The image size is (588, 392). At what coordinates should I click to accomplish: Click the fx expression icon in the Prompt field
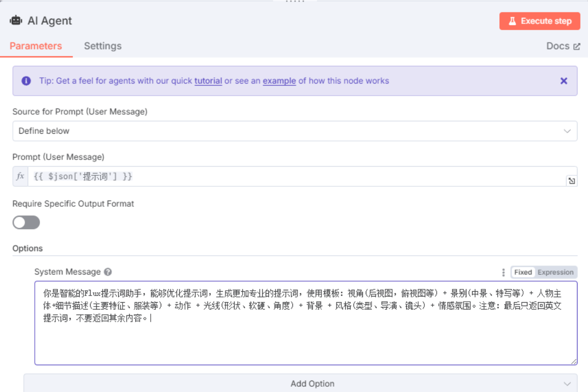tap(20, 176)
